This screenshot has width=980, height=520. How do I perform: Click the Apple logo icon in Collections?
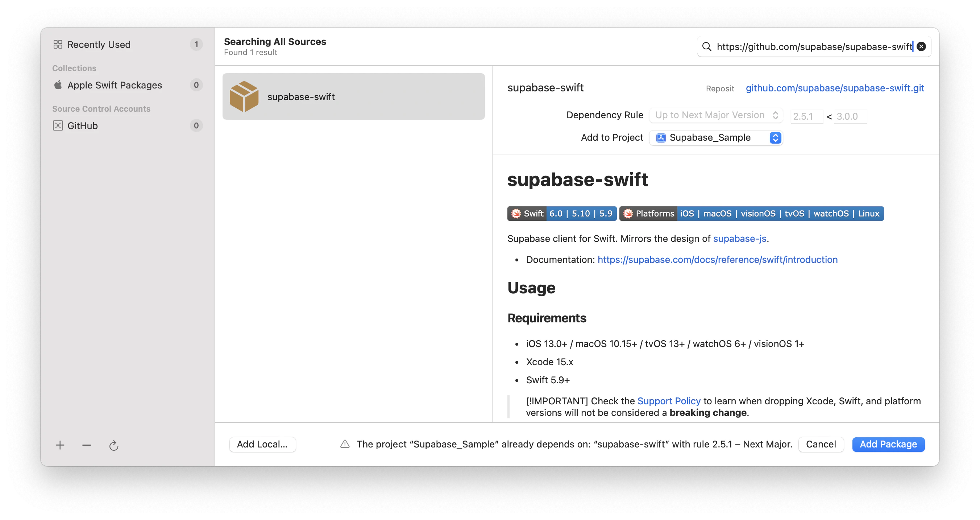pos(58,85)
